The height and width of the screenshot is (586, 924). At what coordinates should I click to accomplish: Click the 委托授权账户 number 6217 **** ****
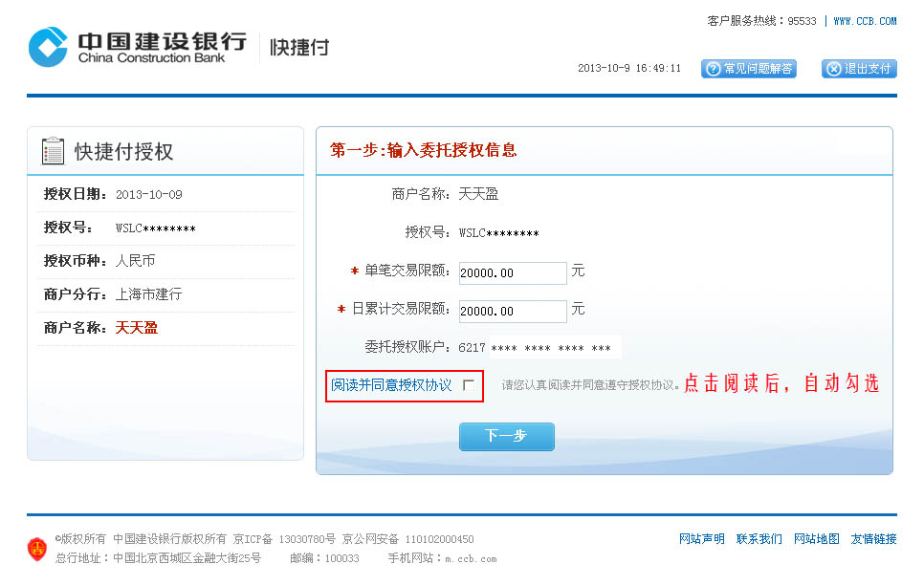tap(535, 348)
